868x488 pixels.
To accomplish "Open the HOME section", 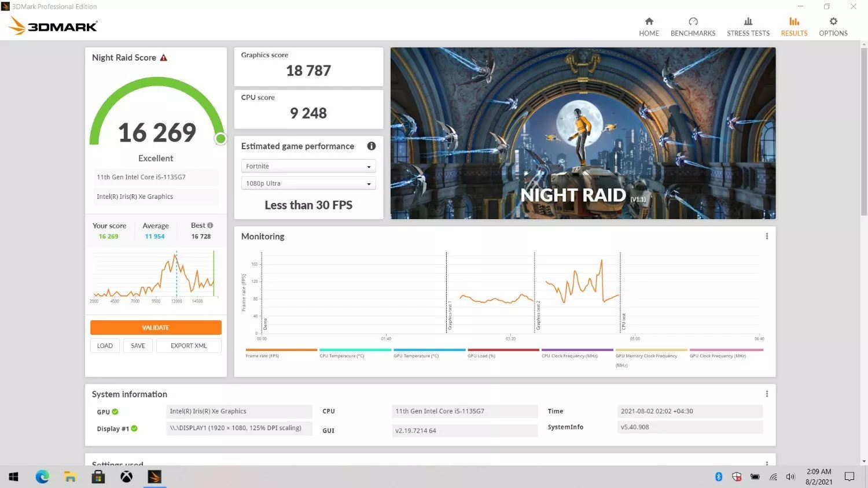I will (649, 27).
